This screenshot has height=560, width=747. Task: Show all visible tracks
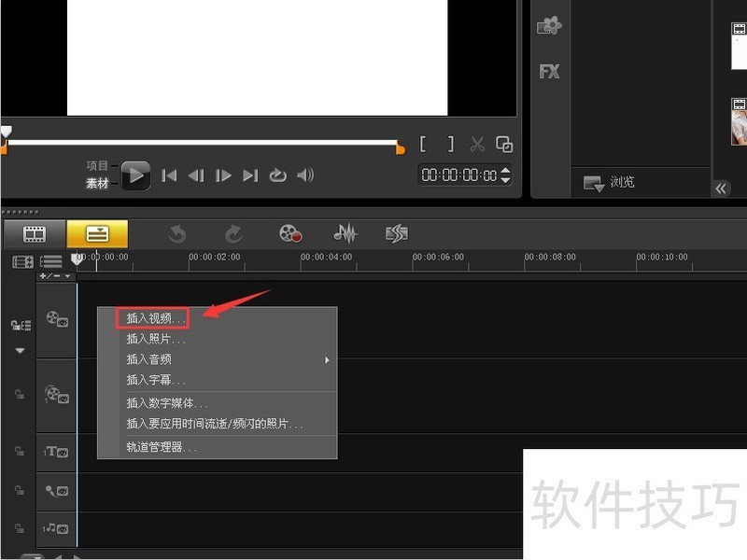point(22,262)
